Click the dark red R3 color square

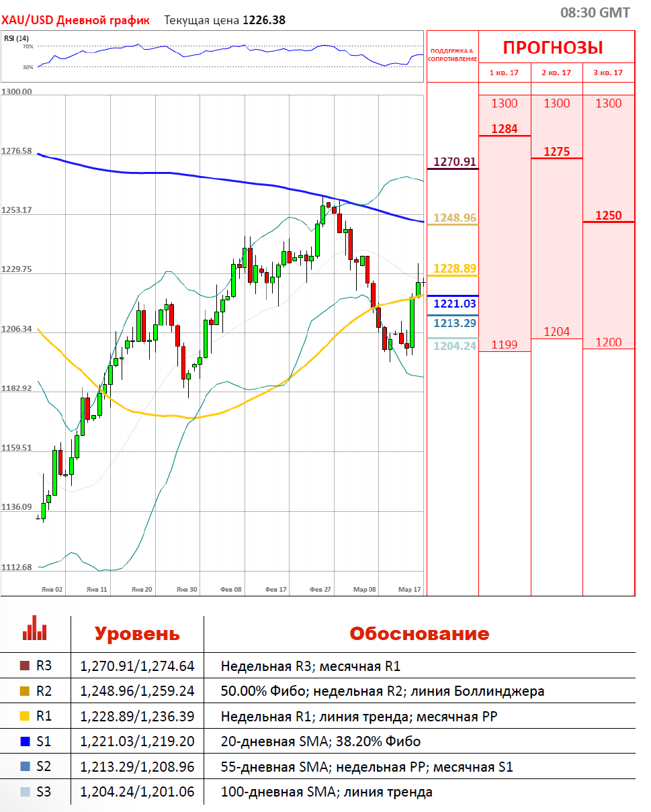click(26, 666)
